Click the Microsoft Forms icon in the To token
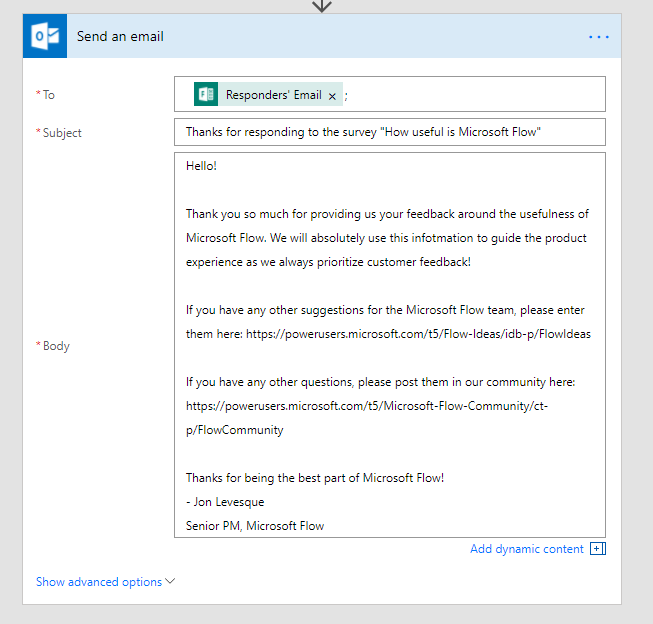The width and height of the screenshot is (653, 624). tap(207, 95)
